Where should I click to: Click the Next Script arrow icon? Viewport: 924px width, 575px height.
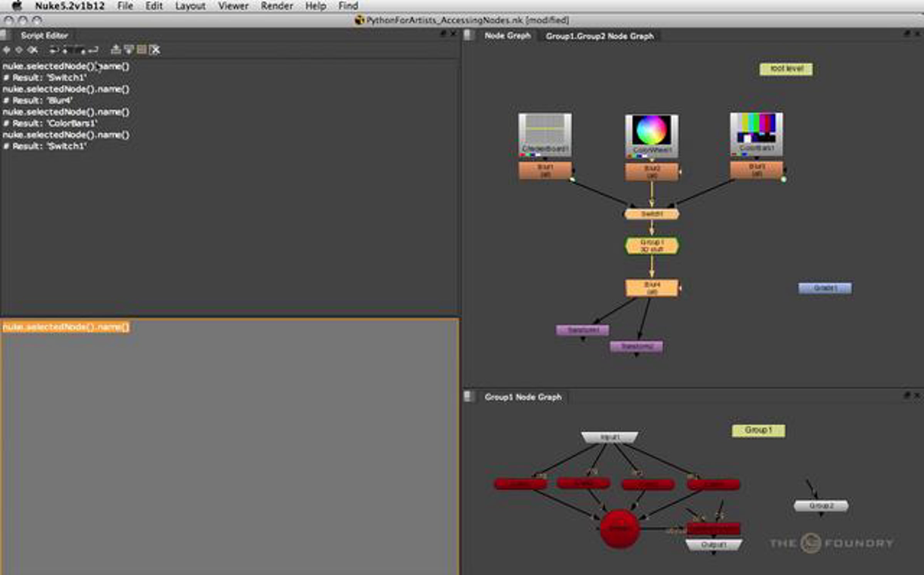click(19, 50)
